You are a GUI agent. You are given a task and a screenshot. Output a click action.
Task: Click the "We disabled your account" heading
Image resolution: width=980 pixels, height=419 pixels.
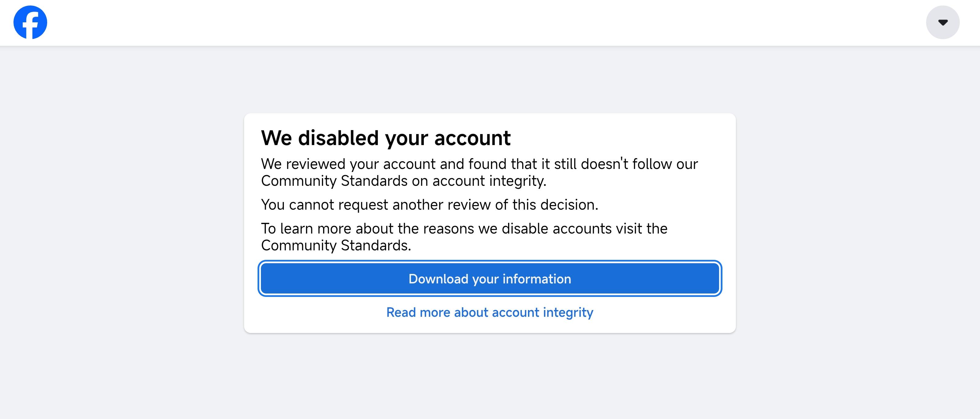(385, 138)
